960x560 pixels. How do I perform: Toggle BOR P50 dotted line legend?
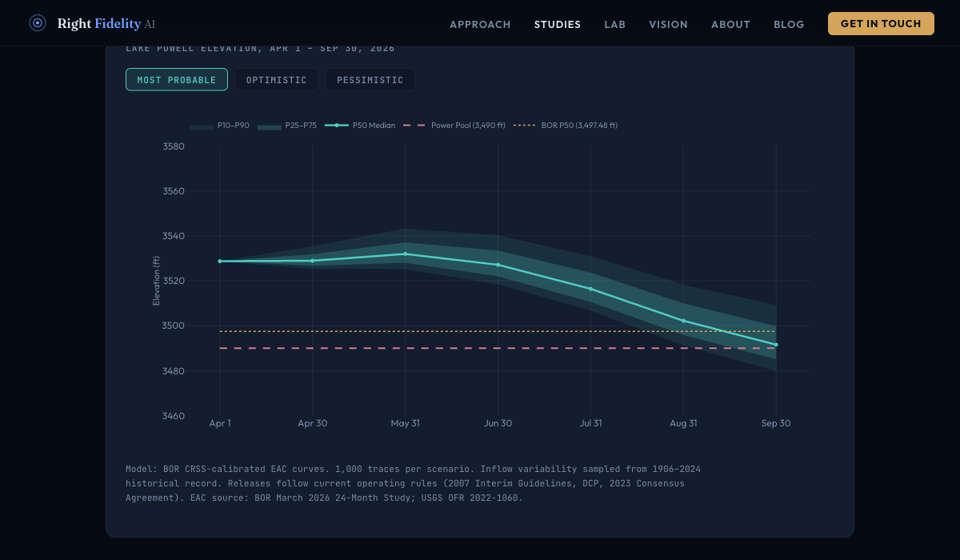point(524,126)
